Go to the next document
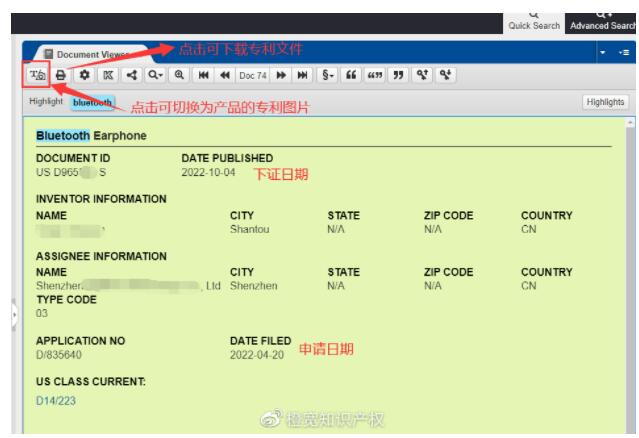Image resolution: width=639 pixels, height=438 pixels. click(x=281, y=75)
